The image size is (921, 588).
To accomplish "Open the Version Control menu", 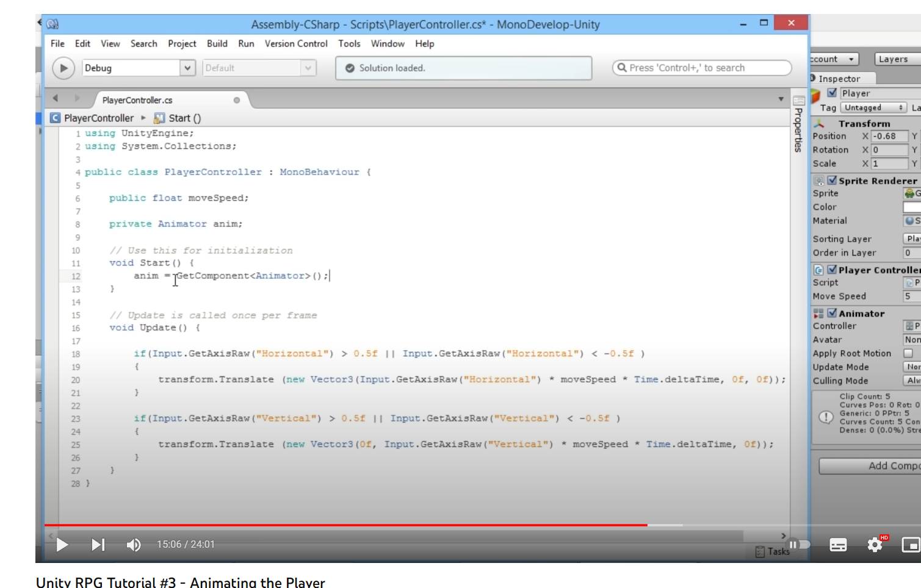I will pyautogui.click(x=296, y=44).
